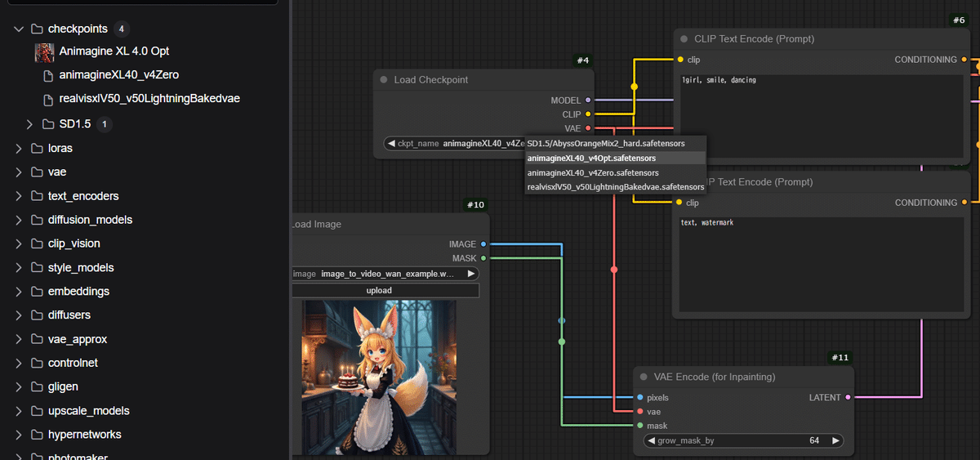Click the style_models folder icon
The height and width of the screenshot is (460, 980).
[x=37, y=268]
